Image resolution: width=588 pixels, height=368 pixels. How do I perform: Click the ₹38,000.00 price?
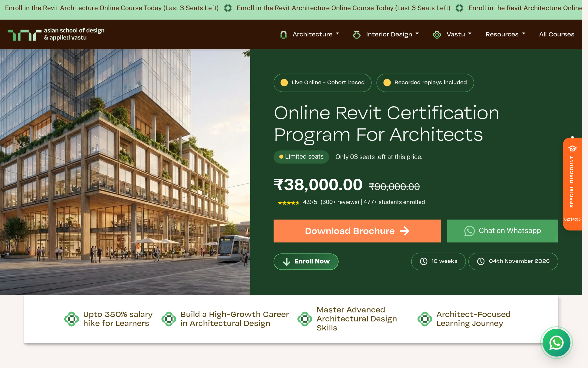(318, 184)
